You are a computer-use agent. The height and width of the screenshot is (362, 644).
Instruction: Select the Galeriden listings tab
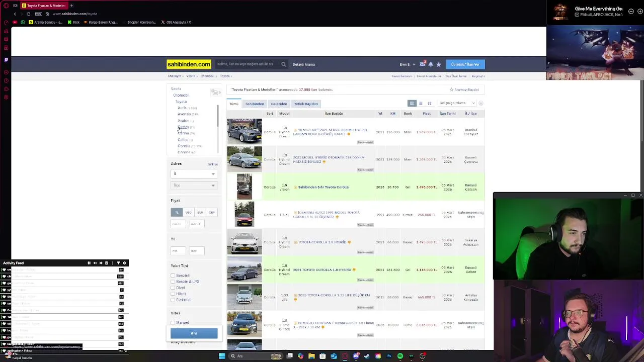(x=279, y=104)
